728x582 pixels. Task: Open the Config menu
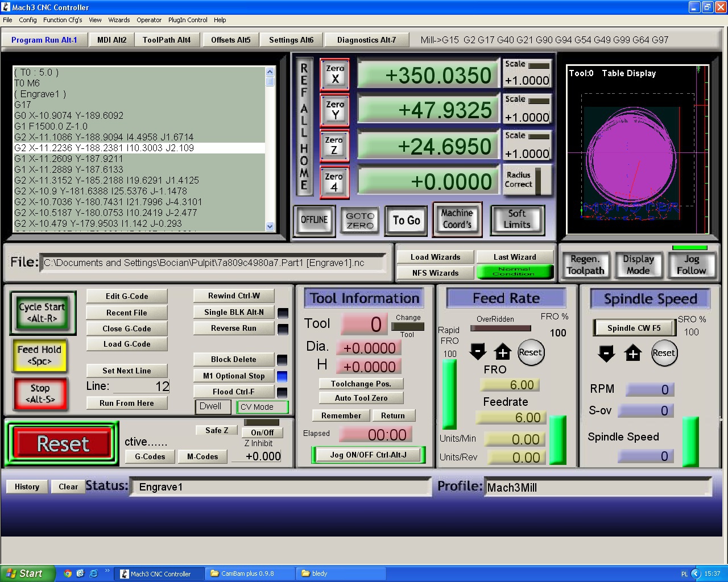pyautogui.click(x=27, y=20)
